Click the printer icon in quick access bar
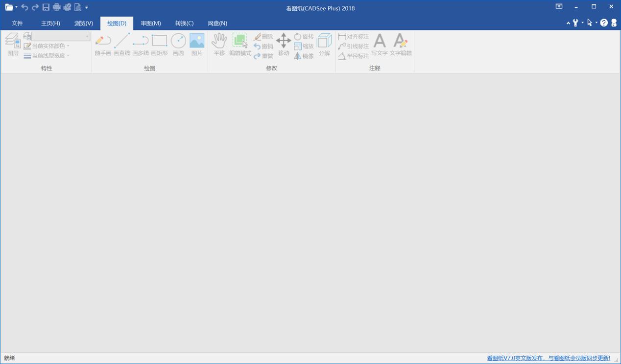 56,7
